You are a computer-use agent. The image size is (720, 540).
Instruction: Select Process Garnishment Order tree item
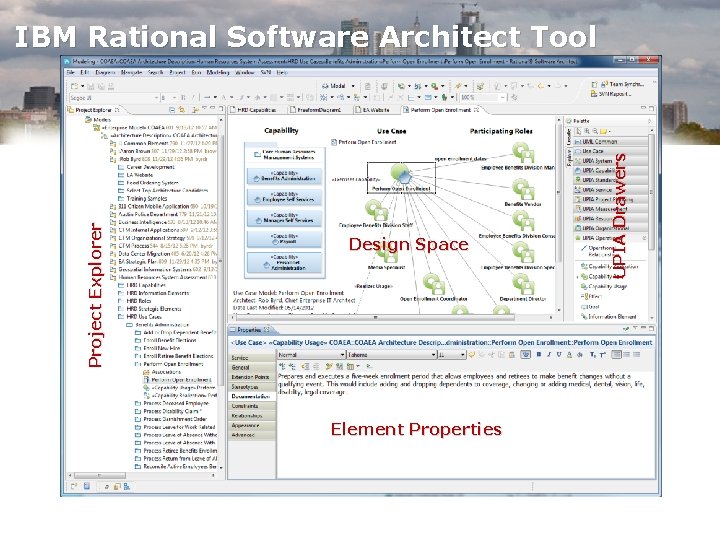[x=170, y=419]
